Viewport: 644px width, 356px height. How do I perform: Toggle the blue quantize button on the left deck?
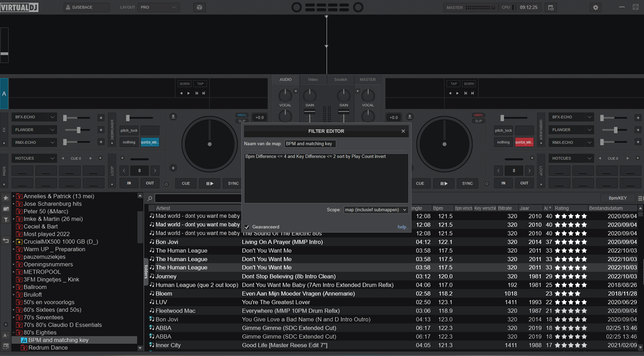[x=149, y=143]
